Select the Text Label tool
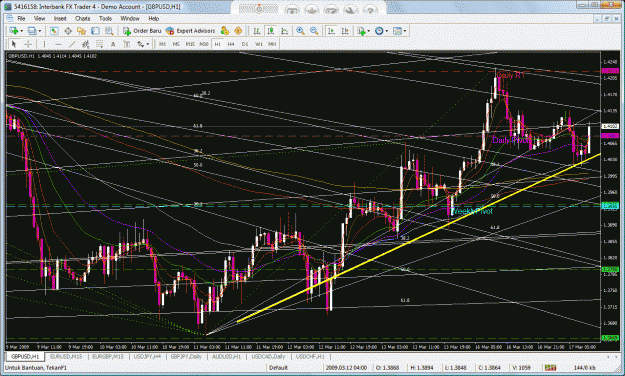The height and width of the screenshot is (376, 625). (127, 44)
